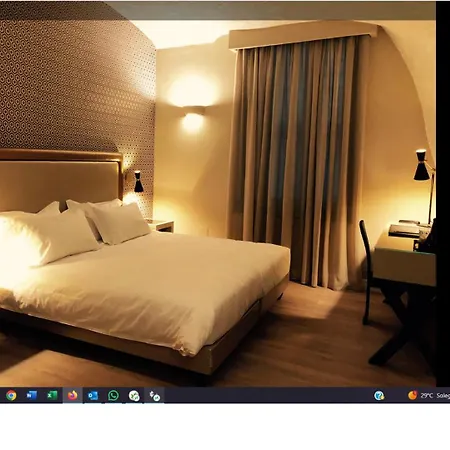Open WhatsApp from the taskbar
The width and height of the screenshot is (450, 450).
tap(113, 395)
